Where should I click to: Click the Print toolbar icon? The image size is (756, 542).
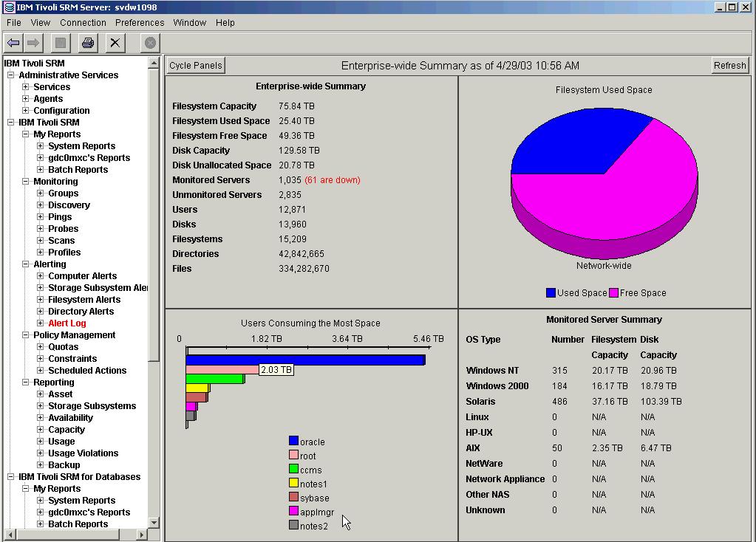pyautogui.click(x=88, y=43)
